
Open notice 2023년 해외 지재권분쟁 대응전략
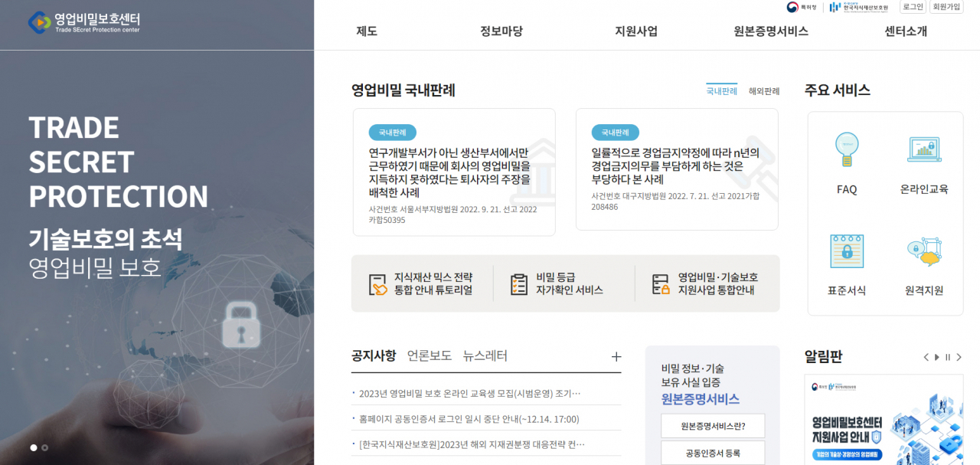tap(472, 444)
